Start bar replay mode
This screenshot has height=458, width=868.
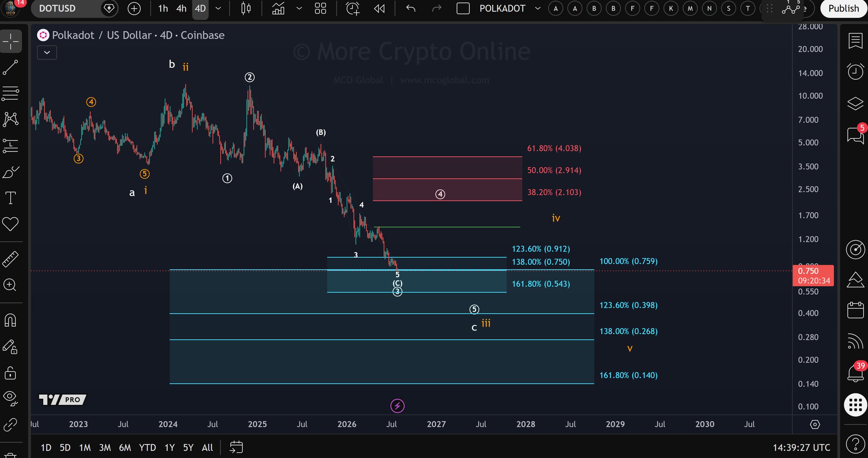click(379, 8)
